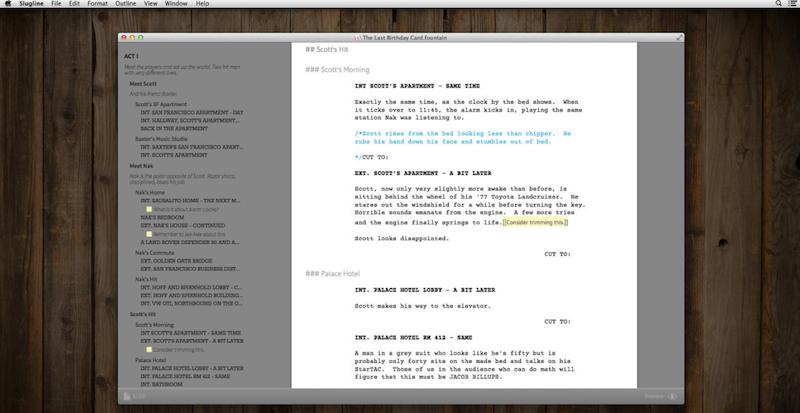Go to INT. VW GTI, NORTHBOUND scene
This screenshot has height=413, width=800.
191,304
